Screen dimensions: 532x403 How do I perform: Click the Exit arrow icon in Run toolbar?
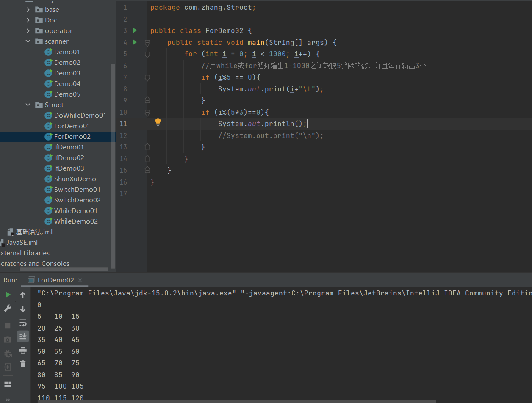[8, 367]
